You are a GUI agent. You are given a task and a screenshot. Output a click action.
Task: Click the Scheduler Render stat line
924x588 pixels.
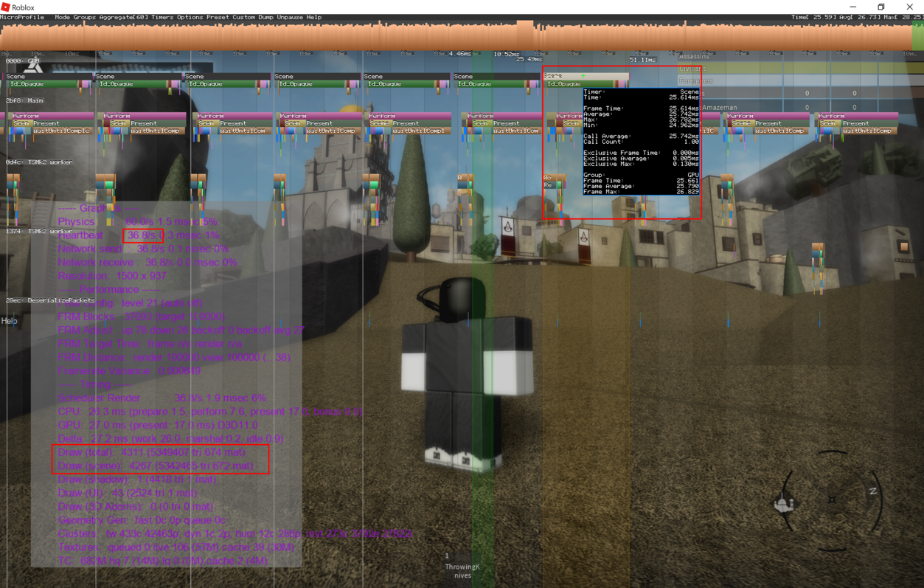coord(161,398)
